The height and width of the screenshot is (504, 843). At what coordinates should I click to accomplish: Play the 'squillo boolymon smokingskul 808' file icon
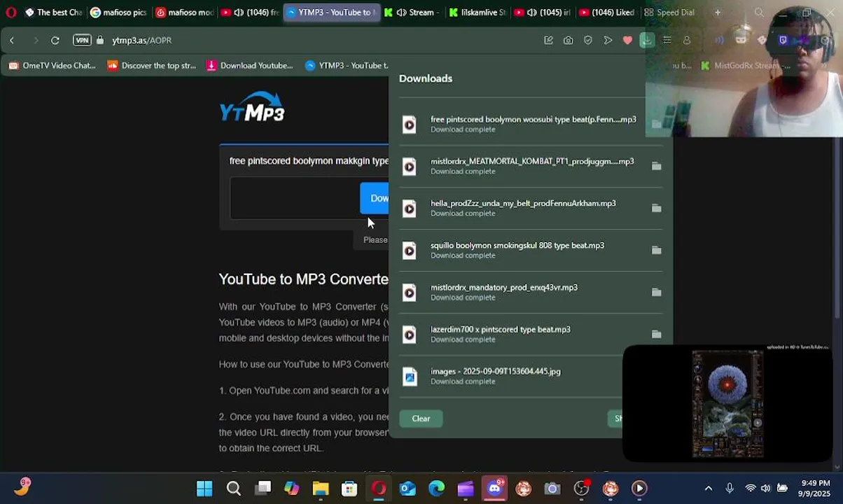coord(410,251)
